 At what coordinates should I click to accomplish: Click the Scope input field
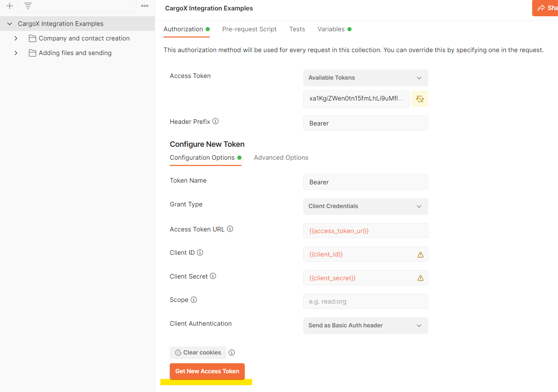pos(366,302)
